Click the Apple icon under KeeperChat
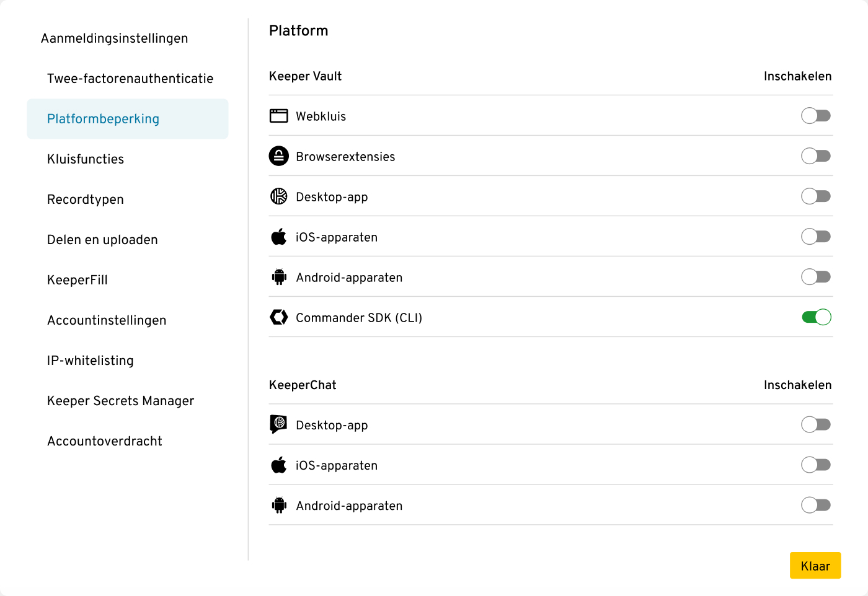Screen dimensions: 868x596 click(x=279, y=465)
